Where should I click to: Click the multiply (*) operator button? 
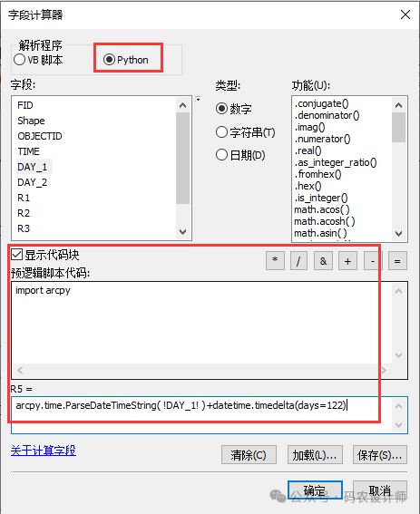275,261
